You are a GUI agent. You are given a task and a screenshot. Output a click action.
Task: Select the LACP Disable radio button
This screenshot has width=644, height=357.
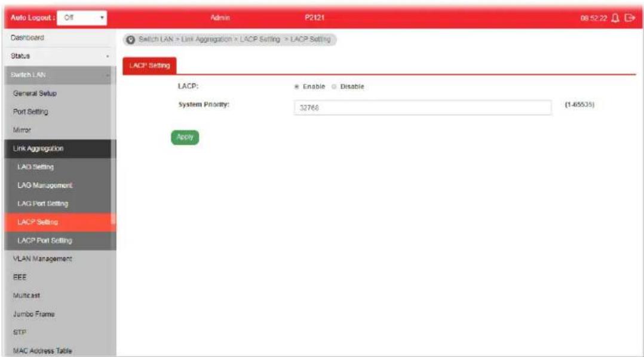pyautogui.click(x=334, y=87)
